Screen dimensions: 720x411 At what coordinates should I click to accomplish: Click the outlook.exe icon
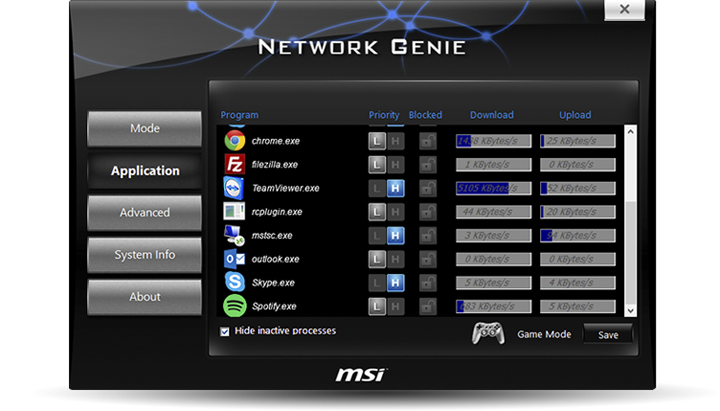coord(234,259)
